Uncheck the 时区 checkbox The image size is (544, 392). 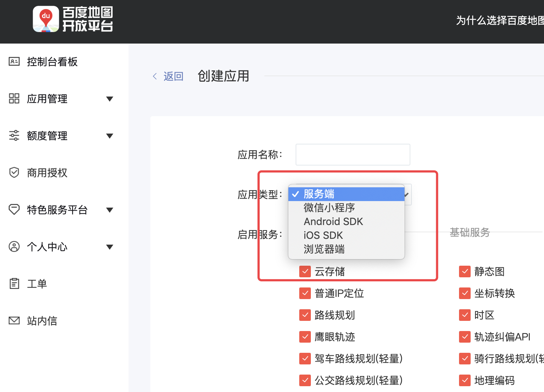pos(465,315)
